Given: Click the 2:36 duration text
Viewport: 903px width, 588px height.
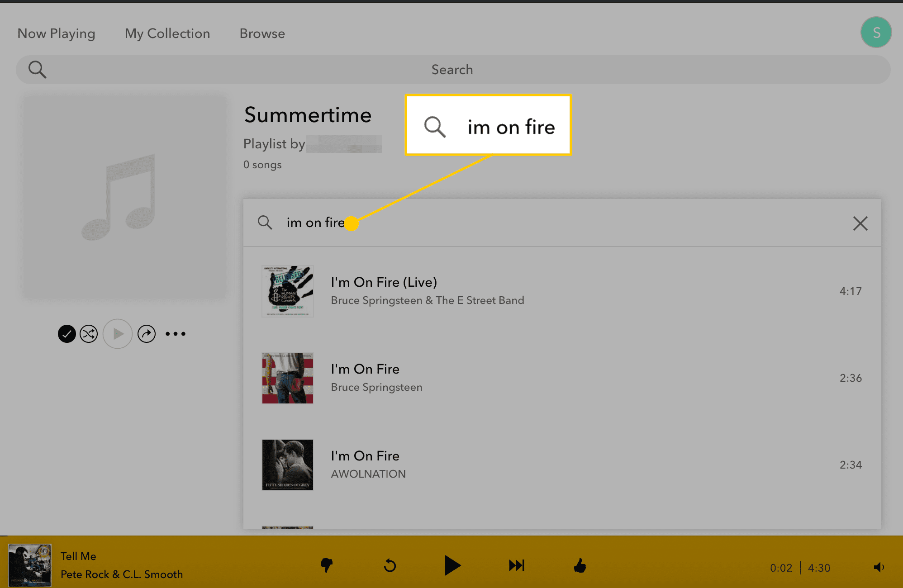Looking at the screenshot, I should [x=851, y=378].
